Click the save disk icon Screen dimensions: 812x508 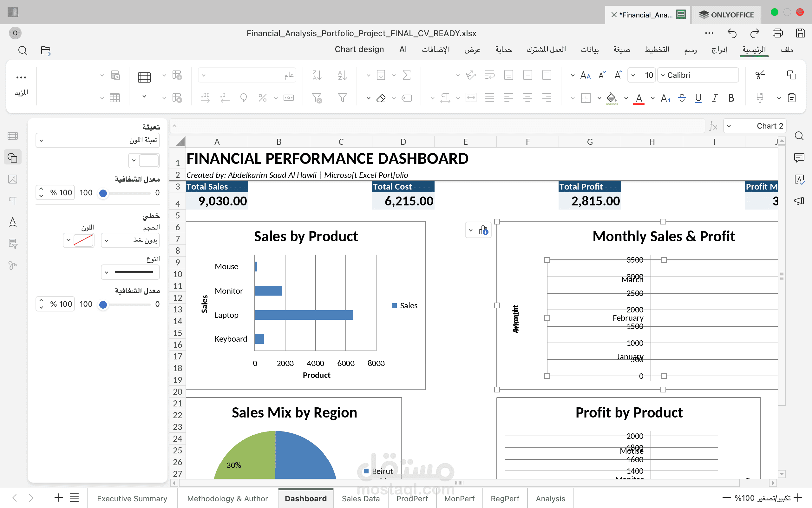pyautogui.click(x=800, y=33)
